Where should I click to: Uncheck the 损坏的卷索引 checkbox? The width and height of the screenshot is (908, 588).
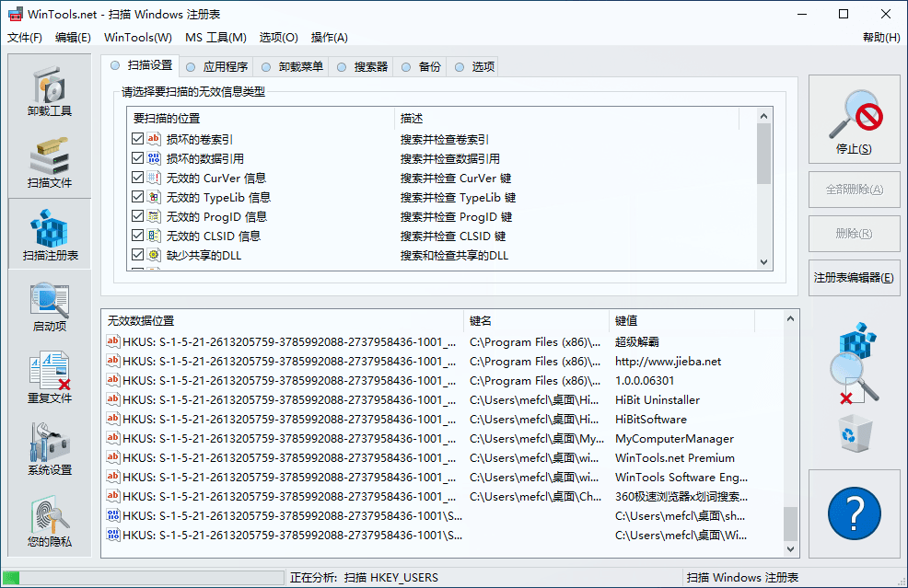(138, 139)
